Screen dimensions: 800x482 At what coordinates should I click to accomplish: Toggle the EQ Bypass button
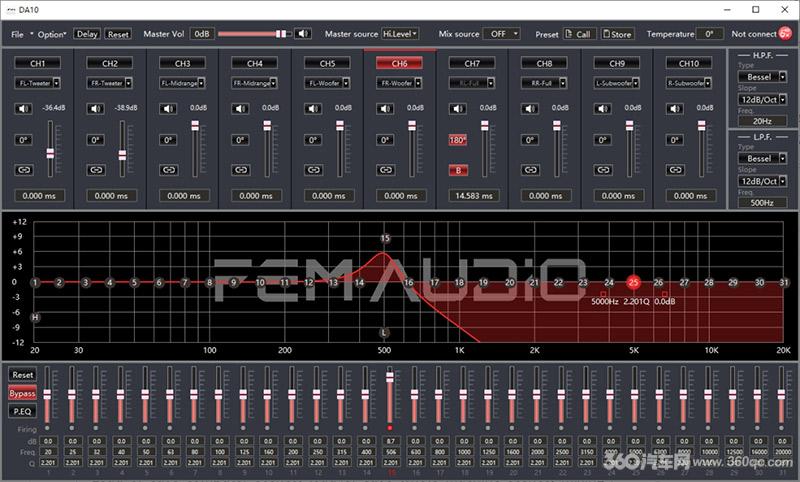coord(22,393)
